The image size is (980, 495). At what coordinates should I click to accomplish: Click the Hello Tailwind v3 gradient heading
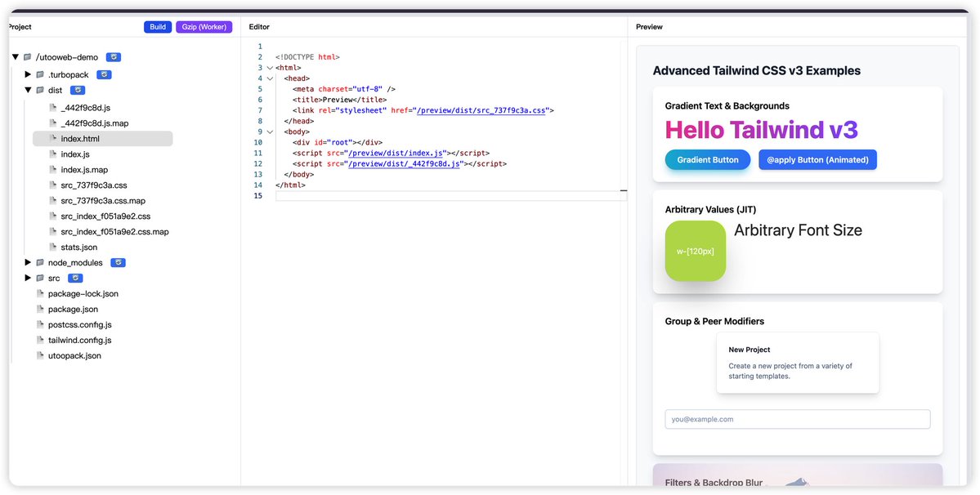(x=761, y=130)
